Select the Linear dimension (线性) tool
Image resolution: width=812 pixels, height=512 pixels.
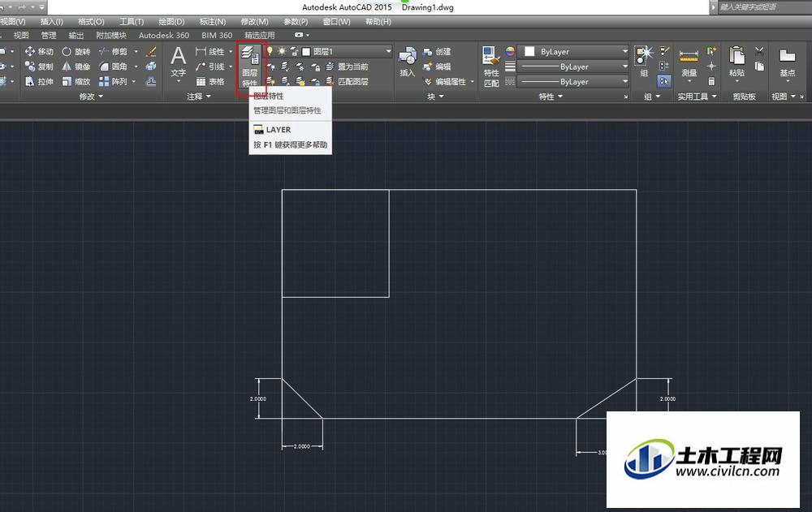[209, 51]
